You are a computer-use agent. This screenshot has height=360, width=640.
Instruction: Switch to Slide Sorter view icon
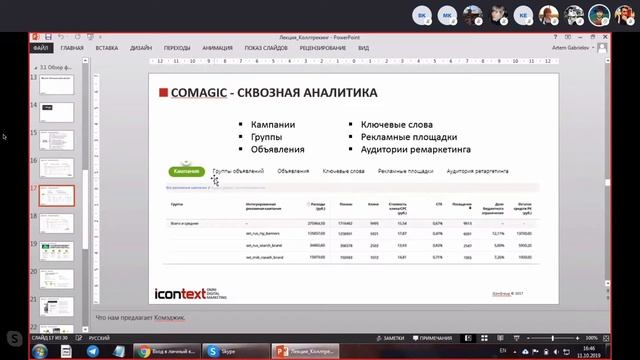(x=484, y=338)
